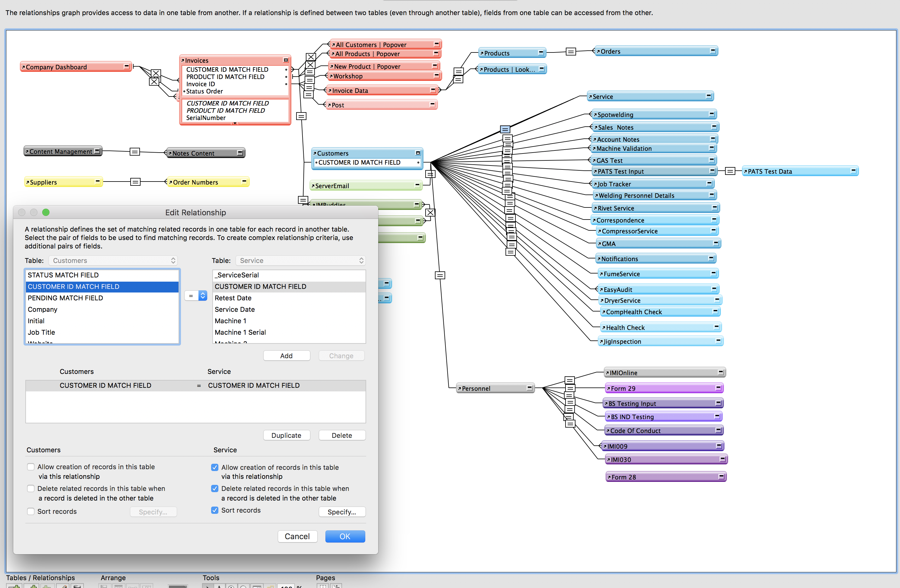Uncheck Delete related records for Service
The image size is (900, 588).
point(215,488)
